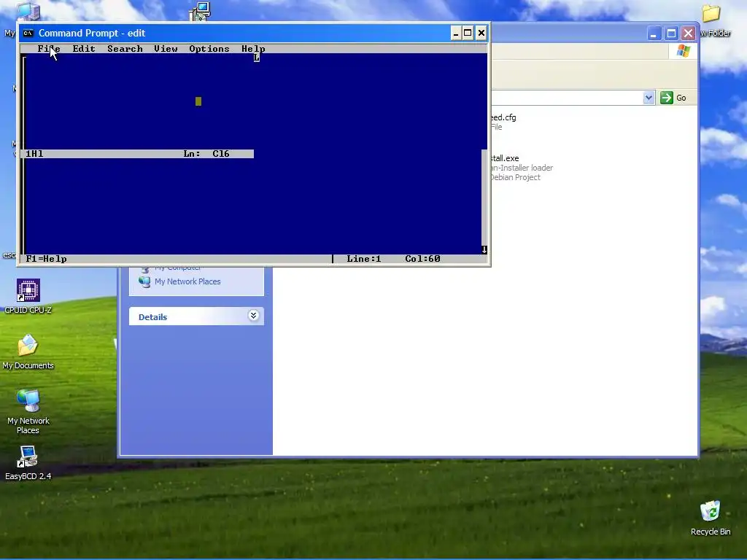Close the Explorer window

pyautogui.click(x=688, y=34)
